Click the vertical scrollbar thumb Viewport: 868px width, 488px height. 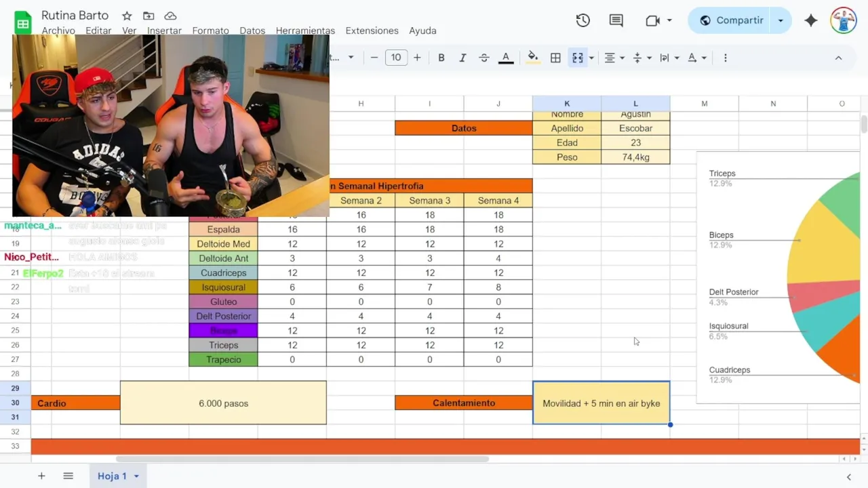[864, 125]
